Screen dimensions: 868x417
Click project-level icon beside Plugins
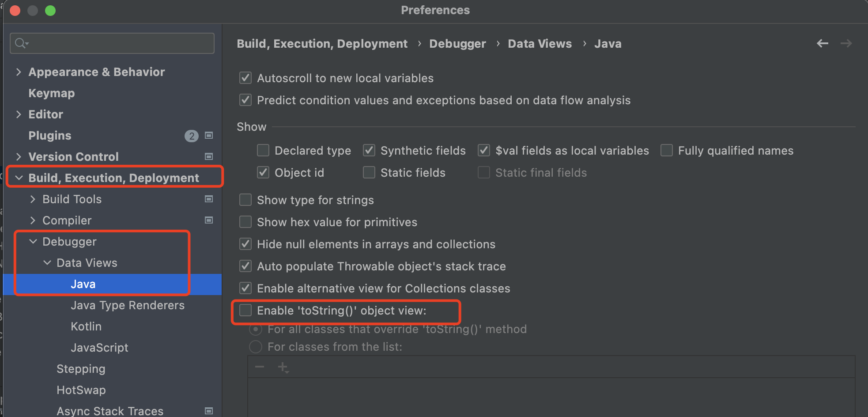[209, 136]
